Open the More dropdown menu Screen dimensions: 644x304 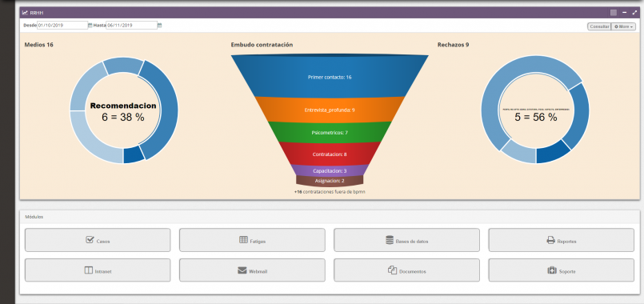[623, 26]
